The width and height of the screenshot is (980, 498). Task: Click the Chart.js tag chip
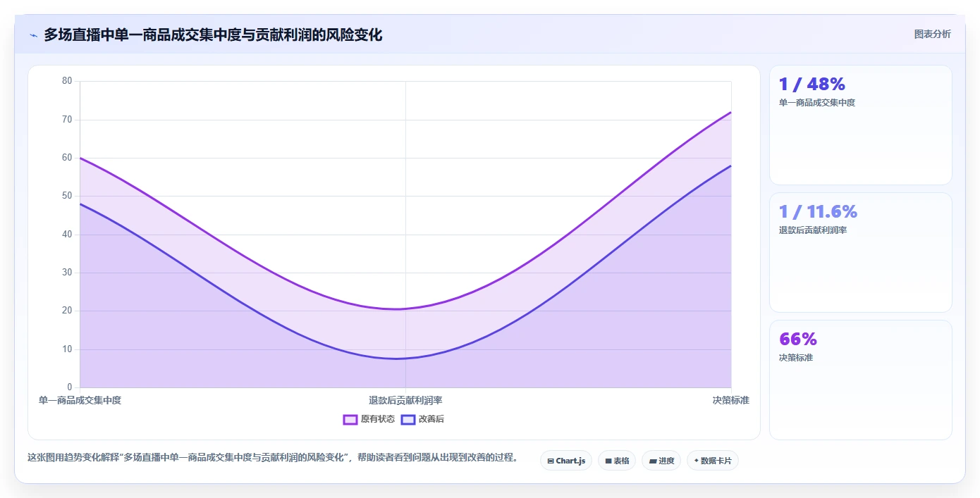tap(566, 461)
